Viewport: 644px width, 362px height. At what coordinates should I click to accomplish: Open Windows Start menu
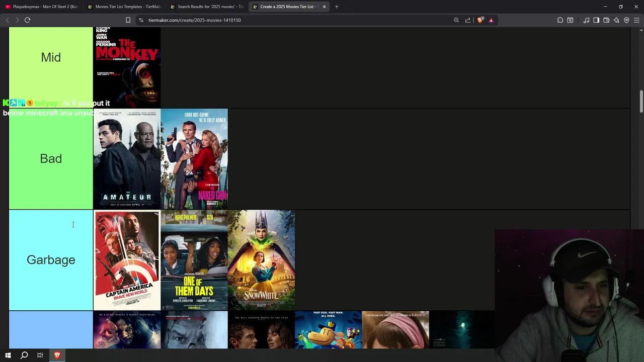click(8, 355)
